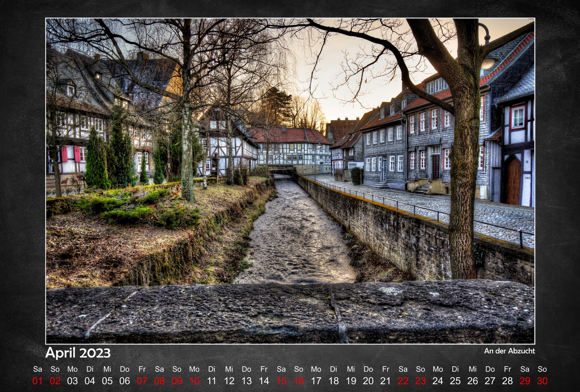Viewport: 580px width, 392px height.
Task: Click the An der Abzucht photo caption
Action: (x=509, y=351)
